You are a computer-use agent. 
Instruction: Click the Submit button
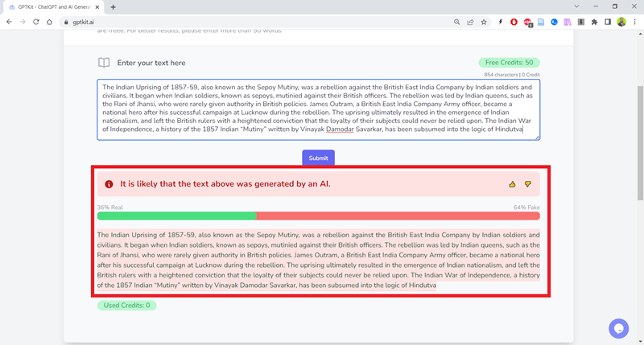pyautogui.click(x=318, y=158)
